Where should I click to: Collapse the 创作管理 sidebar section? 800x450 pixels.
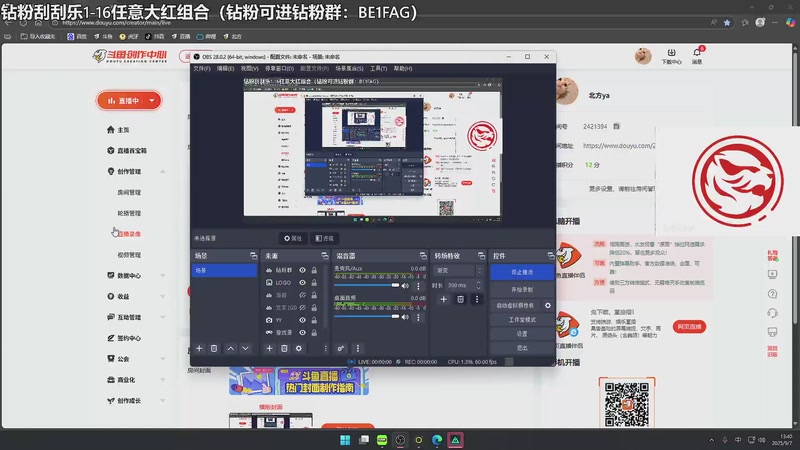[x=163, y=172]
